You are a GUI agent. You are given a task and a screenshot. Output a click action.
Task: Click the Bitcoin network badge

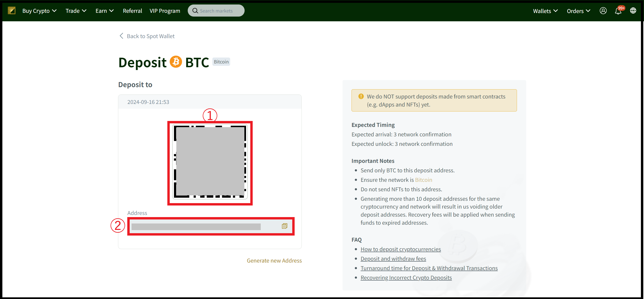tap(221, 62)
